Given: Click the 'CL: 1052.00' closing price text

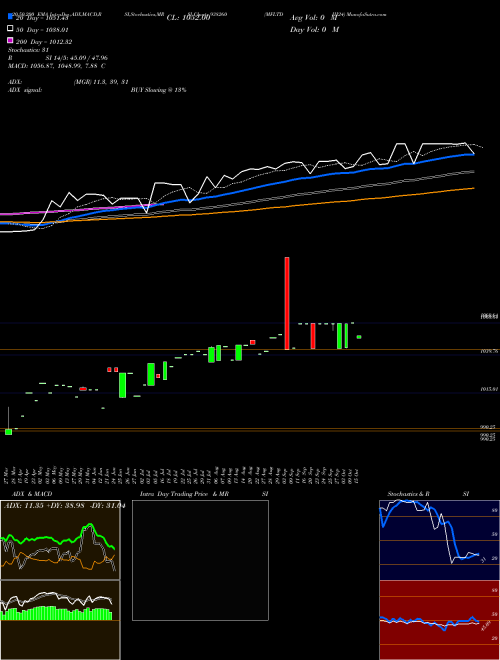Looking at the screenshot, I should coord(188,18).
